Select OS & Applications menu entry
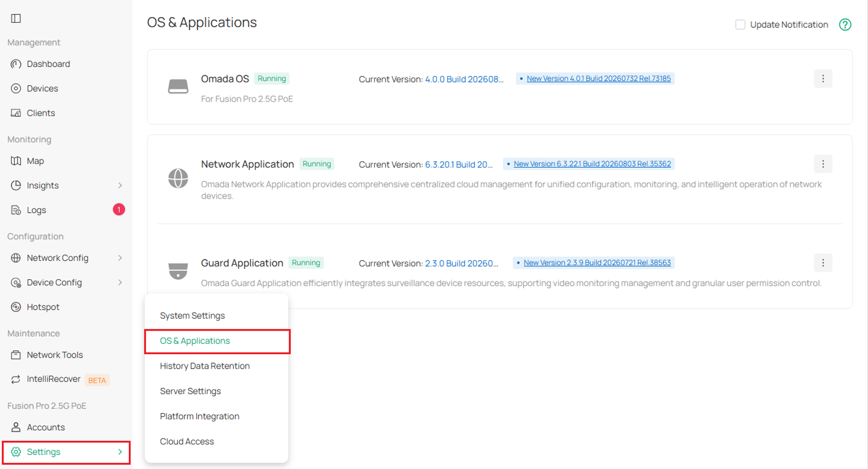The image size is (868, 469). 217,341
